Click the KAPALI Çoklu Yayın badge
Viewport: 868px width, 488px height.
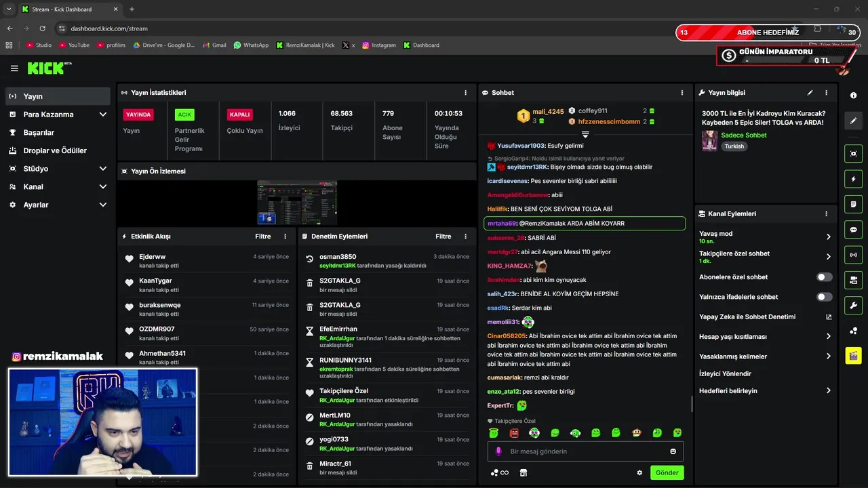pos(240,115)
